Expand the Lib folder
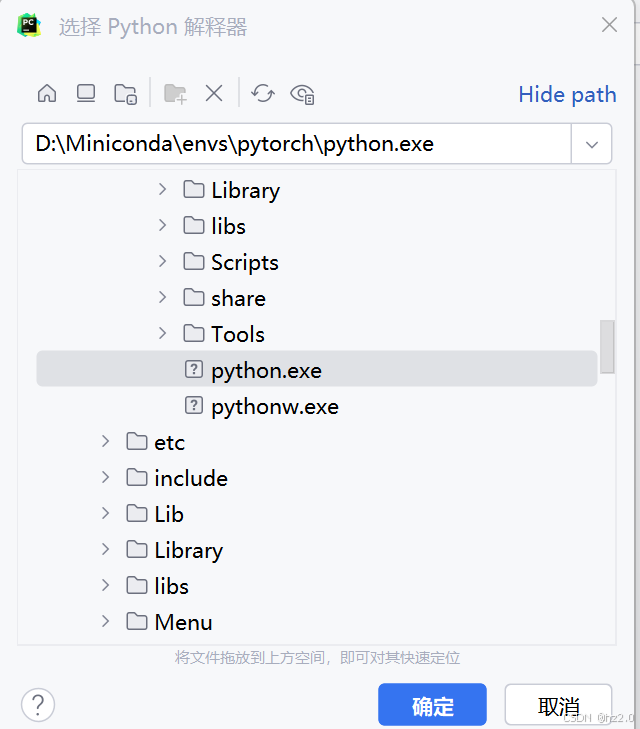Screen dimensions: 640x729 click(x=106, y=513)
